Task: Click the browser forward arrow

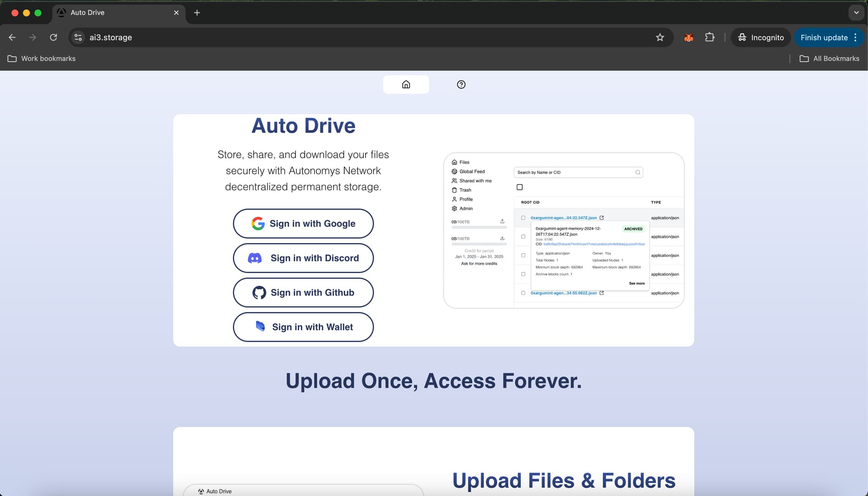Action: point(33,38)
